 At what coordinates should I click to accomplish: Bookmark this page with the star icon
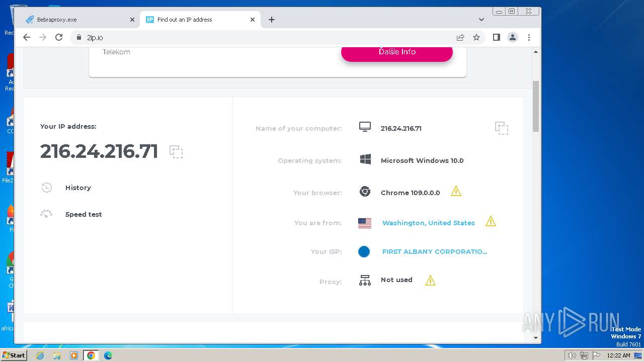(476, 37)
